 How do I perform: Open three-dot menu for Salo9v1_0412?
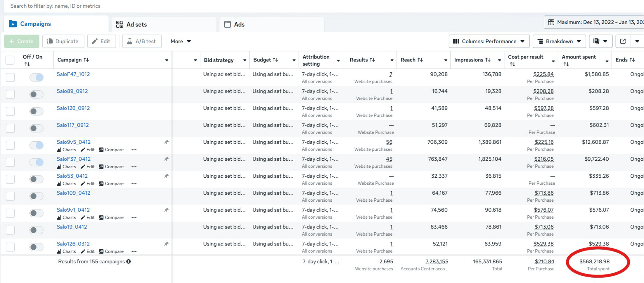pyautogui.click(x=134, y=217)
